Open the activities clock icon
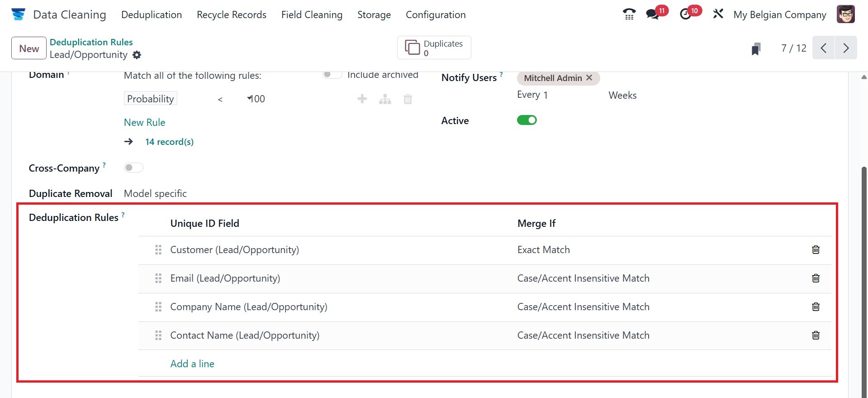Screen dimensions: 868x398 coord(686,14)
